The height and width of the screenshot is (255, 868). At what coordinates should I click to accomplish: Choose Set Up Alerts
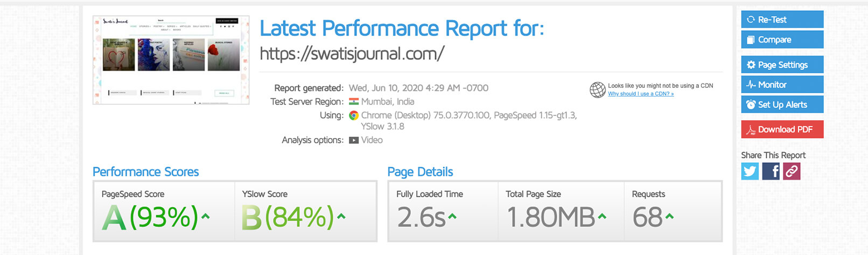click(782, 105)
